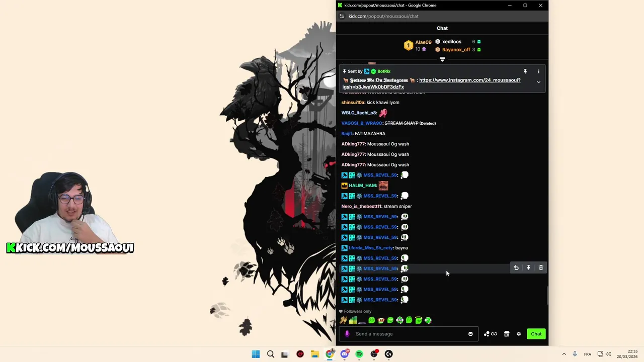Screen dimensions: 644x362
Task: Open the emoji picker in message box
Action: pos(470,334)
